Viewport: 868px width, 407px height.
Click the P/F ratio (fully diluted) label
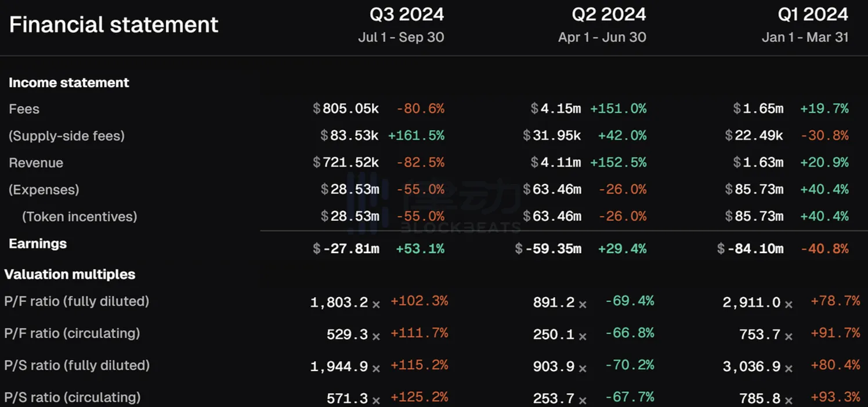[x=77, y=301]
